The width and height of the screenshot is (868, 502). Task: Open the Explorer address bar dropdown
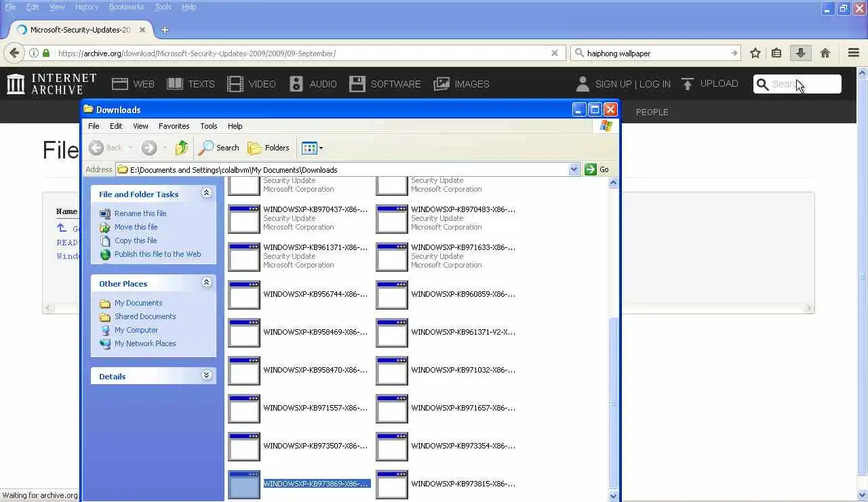coord(574,169)
